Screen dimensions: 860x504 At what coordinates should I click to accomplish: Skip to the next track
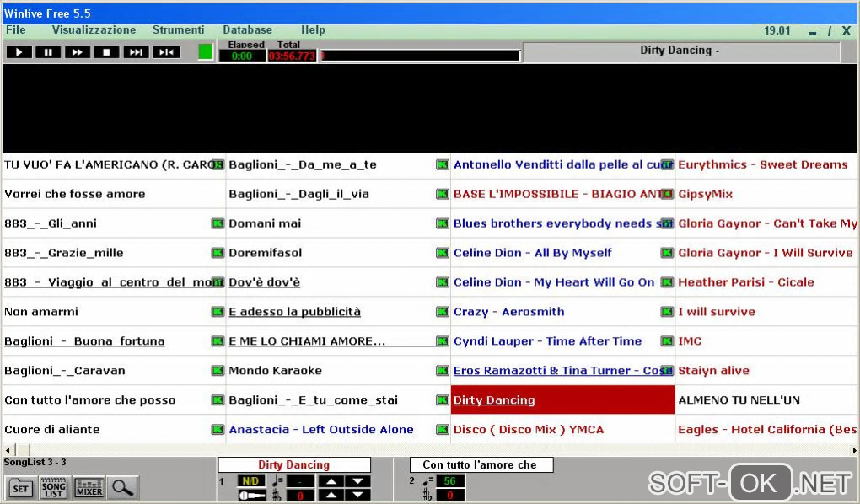pyautogui.click(x=136, y=52)
